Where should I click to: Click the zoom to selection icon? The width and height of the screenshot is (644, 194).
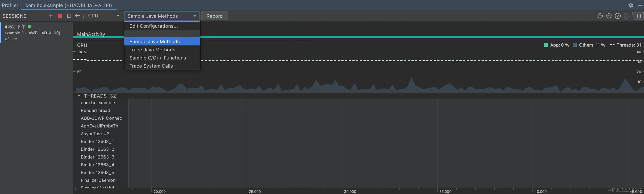[x=627, y=16]
